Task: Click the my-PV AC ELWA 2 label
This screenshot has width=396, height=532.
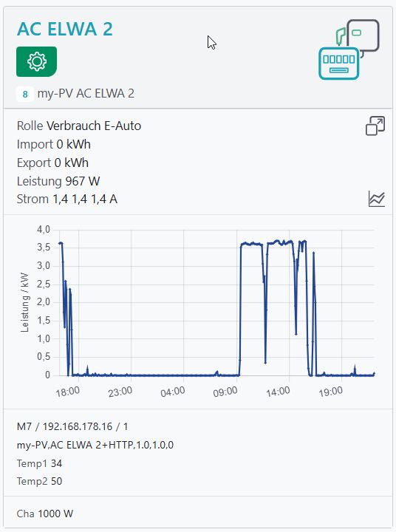Action: (x=86, y=94)
